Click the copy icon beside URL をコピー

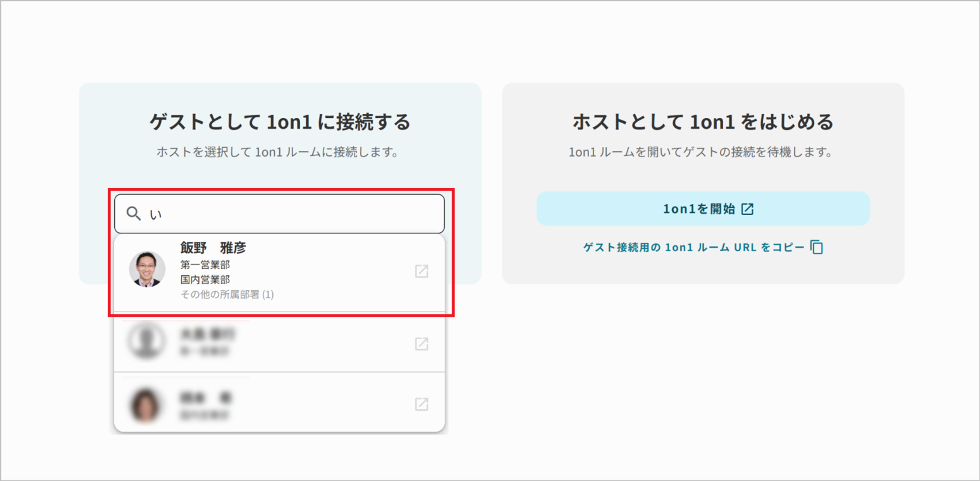(817, 247)
